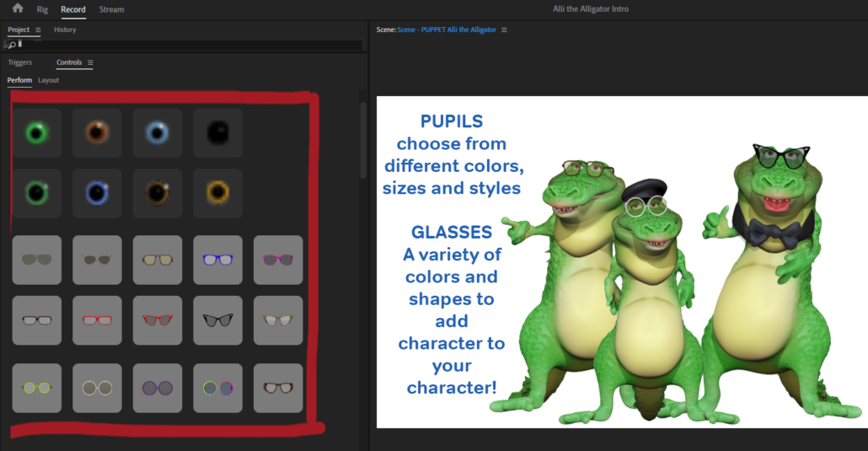
Task: Select the black cat-eye glasses
Action: [x=217, y=320]
